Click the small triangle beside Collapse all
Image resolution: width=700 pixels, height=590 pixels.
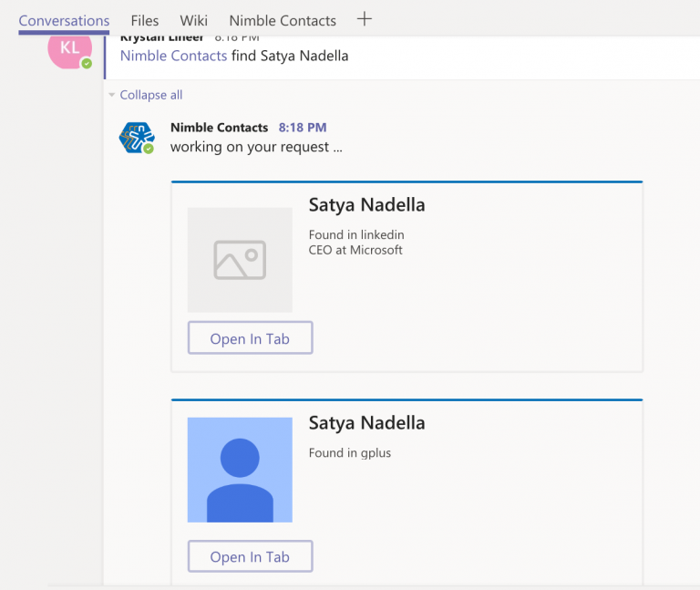click(x=112, y=95)
